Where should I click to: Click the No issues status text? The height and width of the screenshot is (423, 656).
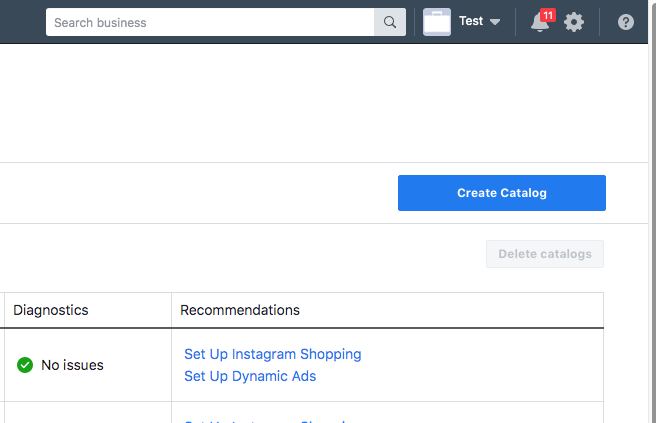(x=72, y=365)
